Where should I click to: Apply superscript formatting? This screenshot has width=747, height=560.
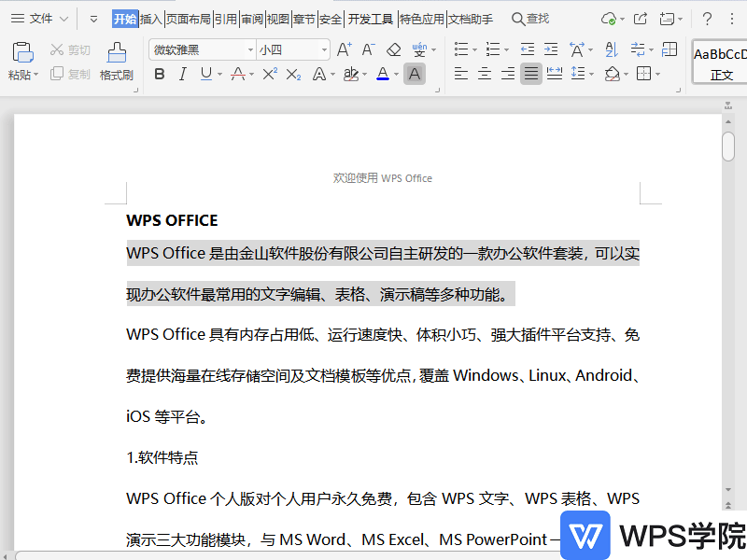(271, 74)
